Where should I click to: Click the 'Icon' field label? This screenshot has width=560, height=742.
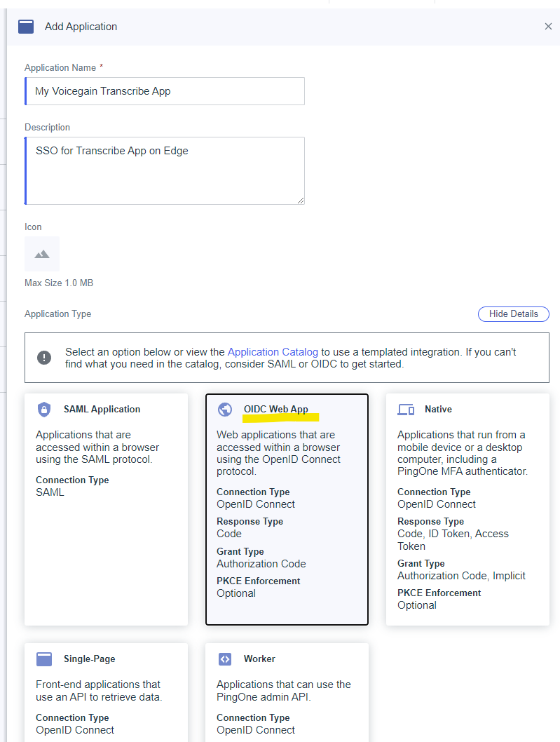(x=33, y=227)
